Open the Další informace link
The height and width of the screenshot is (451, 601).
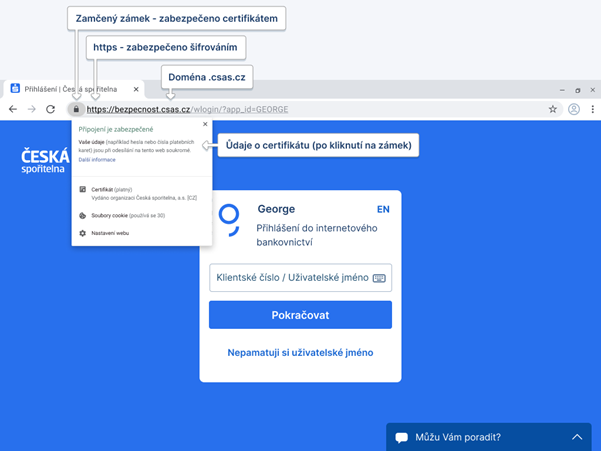tap(97, 160)
